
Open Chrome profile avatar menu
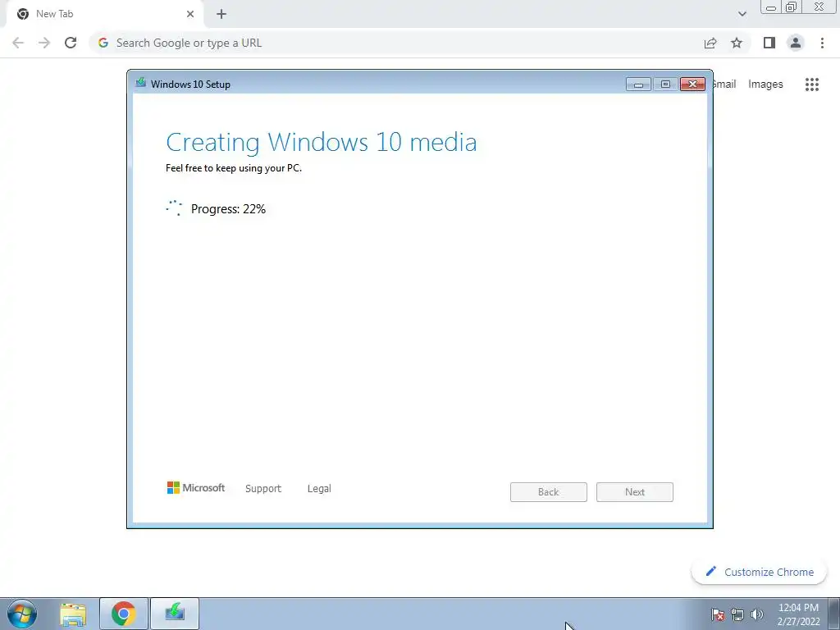[x=796, y=43]
